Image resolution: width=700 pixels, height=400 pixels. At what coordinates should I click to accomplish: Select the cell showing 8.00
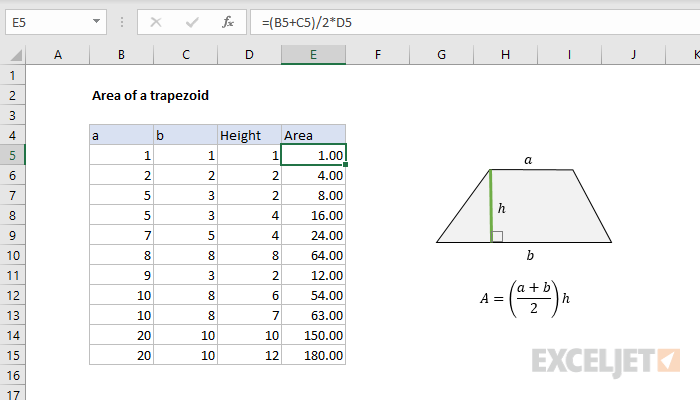point(313,196)
